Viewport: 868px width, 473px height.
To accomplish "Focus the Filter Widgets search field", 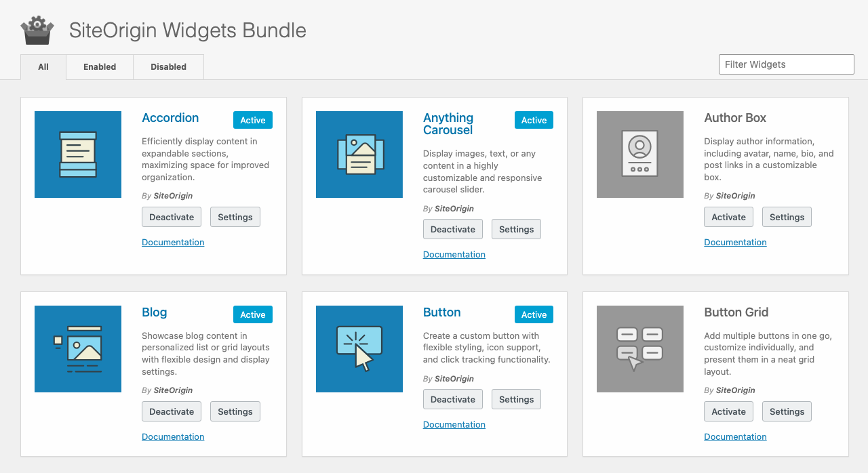I will (787, 64).
